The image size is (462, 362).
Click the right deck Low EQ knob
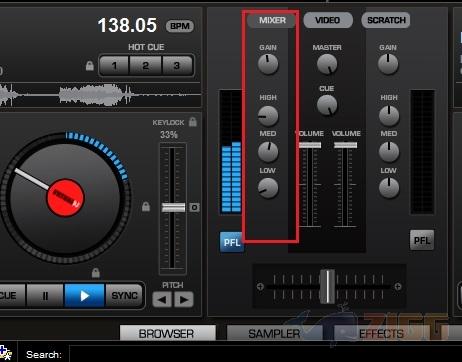[x=389, y=188]
